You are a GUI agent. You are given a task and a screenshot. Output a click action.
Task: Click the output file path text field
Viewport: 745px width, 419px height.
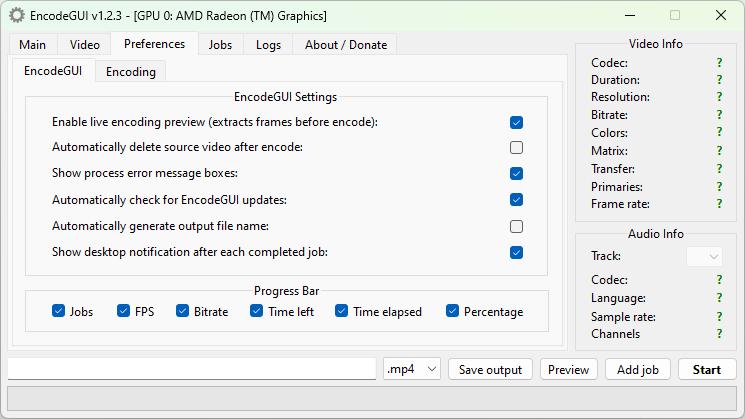(192, 369)
